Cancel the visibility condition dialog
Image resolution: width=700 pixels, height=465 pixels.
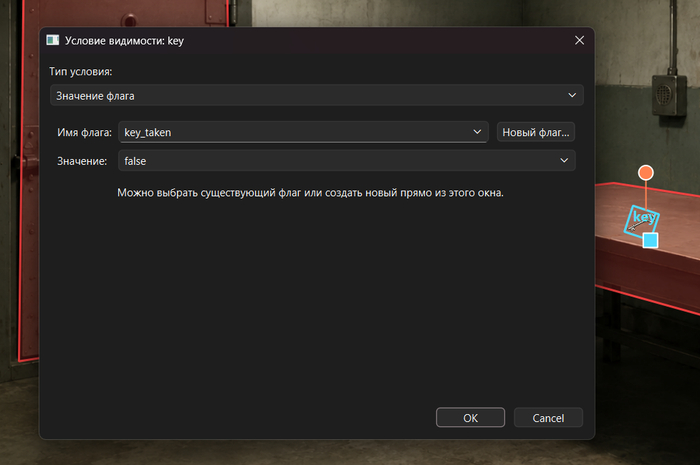pyautogui.click(x=548, y=418)
